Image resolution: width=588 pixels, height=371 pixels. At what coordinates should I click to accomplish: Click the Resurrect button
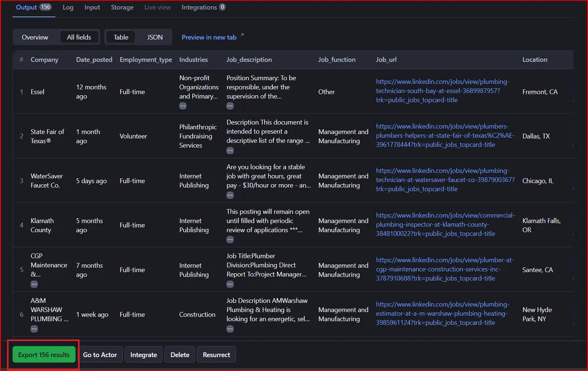(x=217, y=355)
